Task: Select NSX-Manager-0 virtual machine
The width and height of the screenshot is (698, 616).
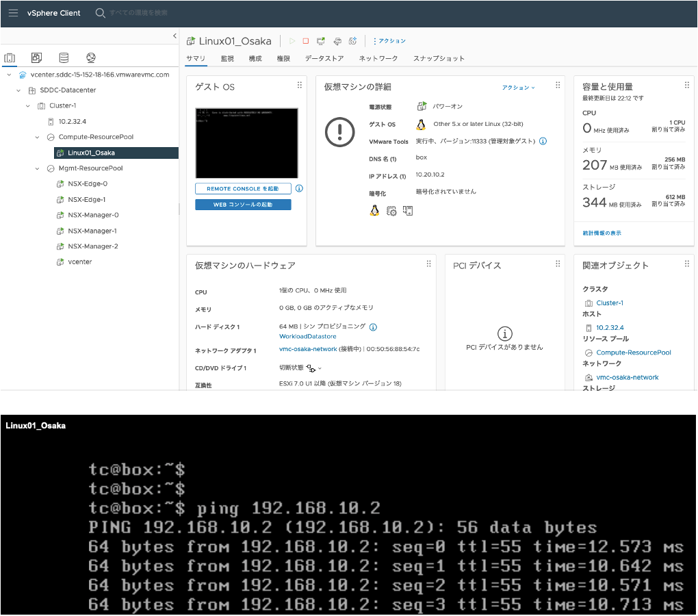Action: 93,216
